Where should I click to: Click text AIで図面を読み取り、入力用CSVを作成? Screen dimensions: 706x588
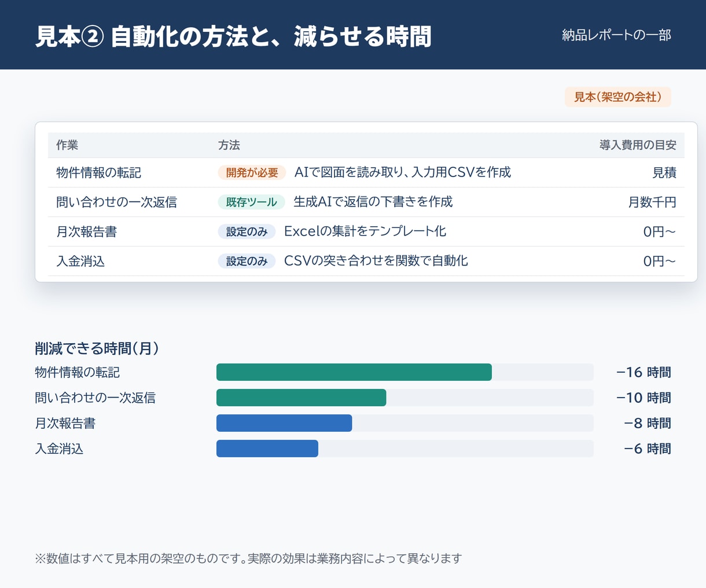(x=403, y=172)
